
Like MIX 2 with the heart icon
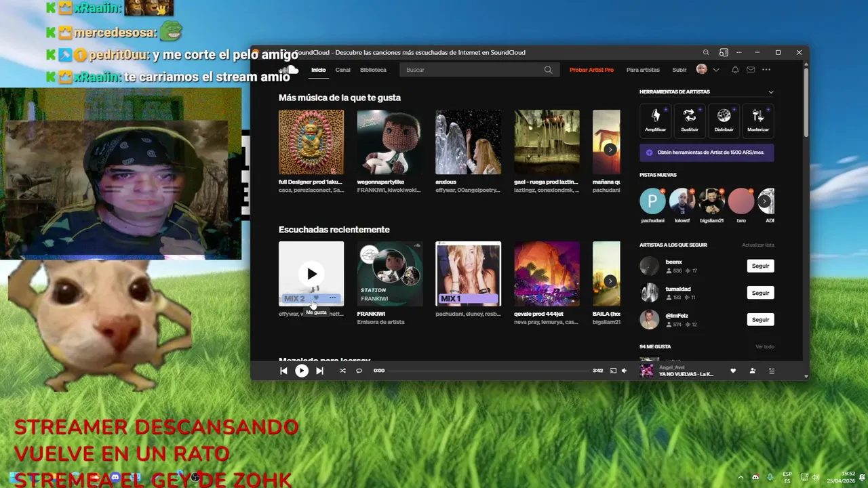(x=316, y=298)
